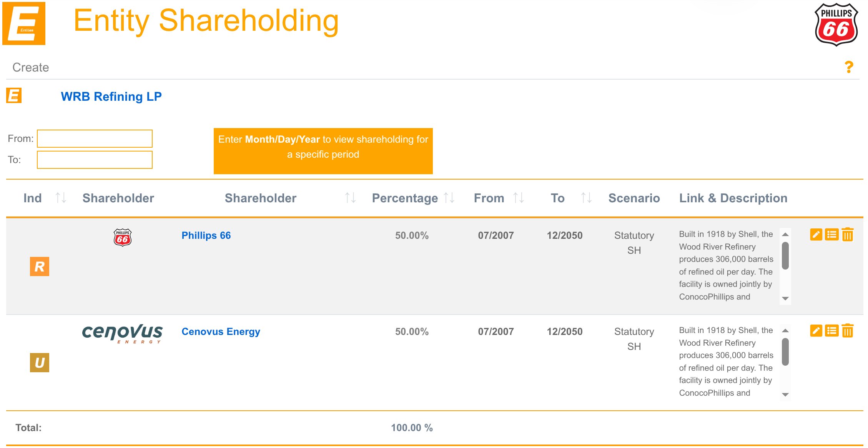Image resolution: width=868 pixels, height=448 pixels.
Task: Click the first Shareholder column header
Action: click(x=118, y=198)
